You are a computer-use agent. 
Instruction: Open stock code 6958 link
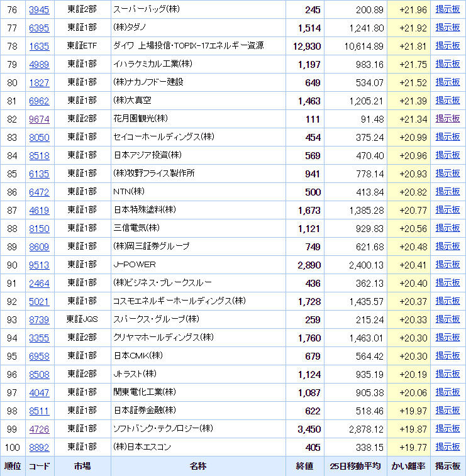point(39,356)
